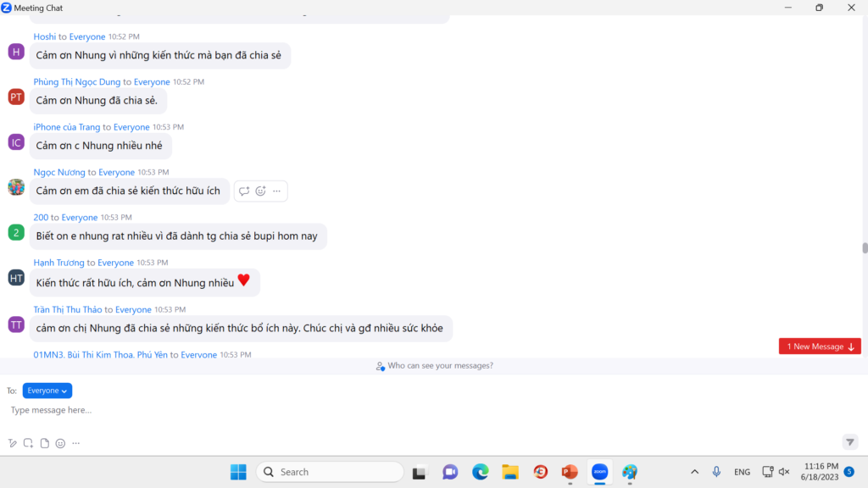Click the reply icon on Ngọc Nương's message

[244, 191]
